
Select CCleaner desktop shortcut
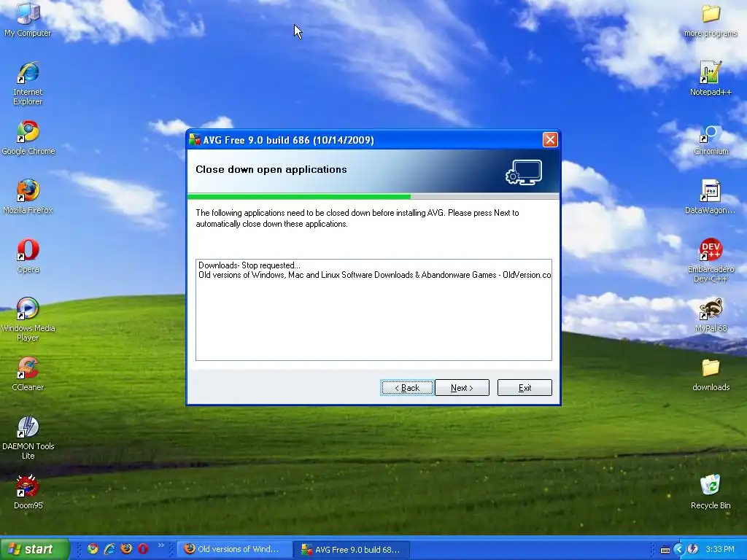(28, 374)
